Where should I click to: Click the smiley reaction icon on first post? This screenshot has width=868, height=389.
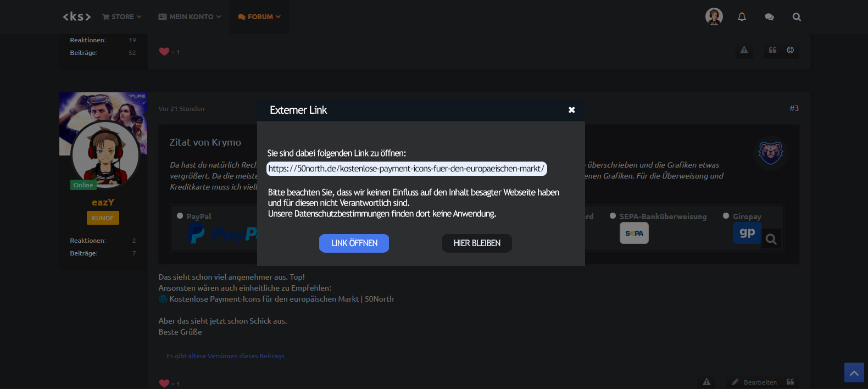click(790, 50)
